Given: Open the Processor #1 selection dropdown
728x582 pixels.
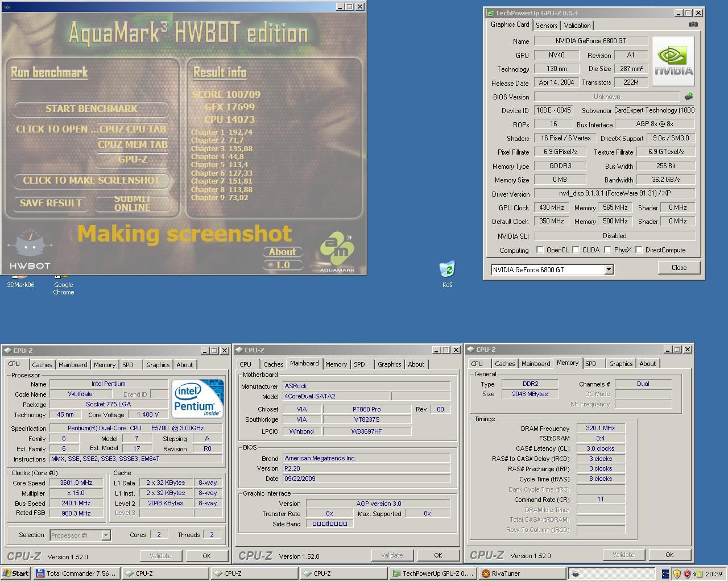Looking at the screenshot, I should (106, 535).
